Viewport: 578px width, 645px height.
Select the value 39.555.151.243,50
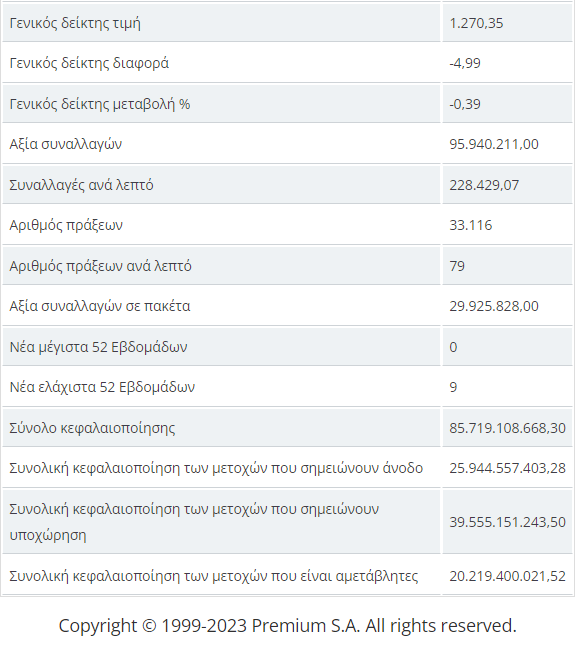pos(507,522)
